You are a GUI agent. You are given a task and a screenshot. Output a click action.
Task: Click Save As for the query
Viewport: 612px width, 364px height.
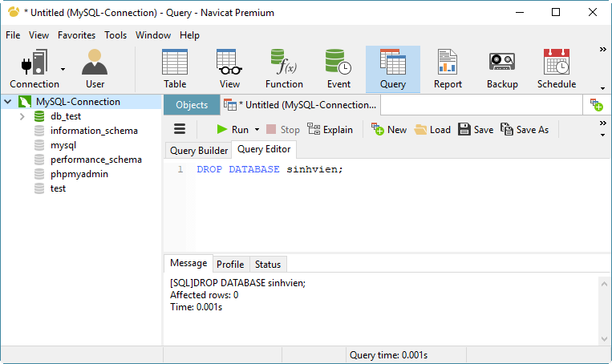pyautogui.click(x=525, y=130)
